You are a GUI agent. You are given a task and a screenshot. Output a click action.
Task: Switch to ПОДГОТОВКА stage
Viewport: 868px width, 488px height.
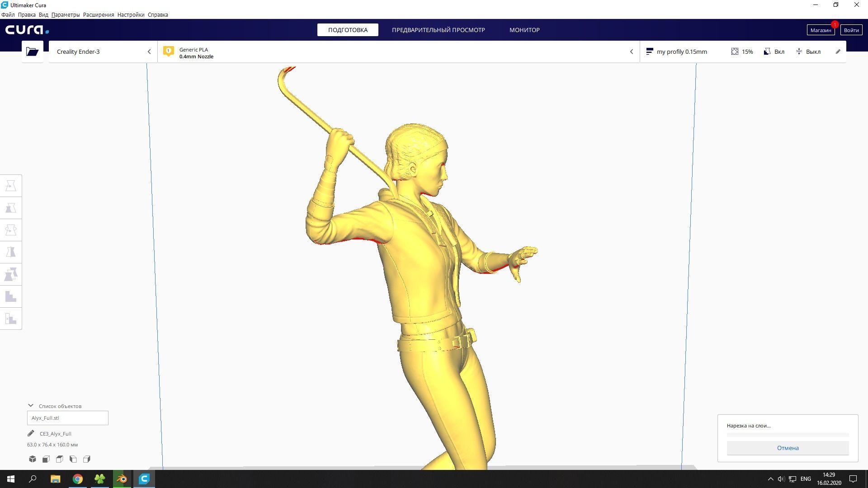(x=348, y=30)
